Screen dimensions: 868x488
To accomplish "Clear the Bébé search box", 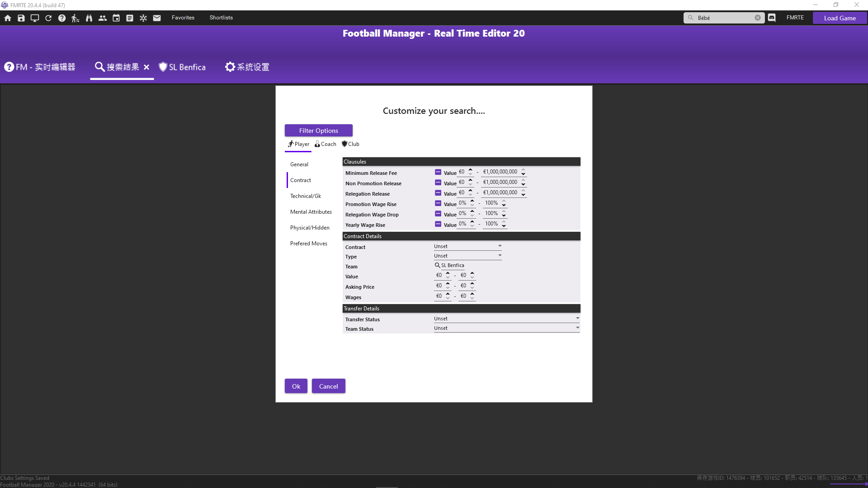I will pos(758,18).
